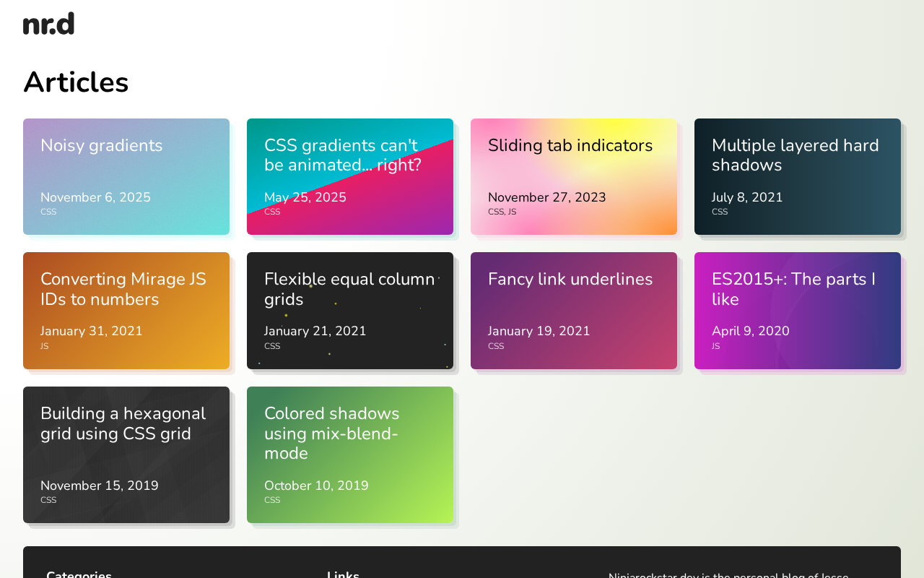Viewport: 924px width, 578px height.
Task: Click the JS tag on ES2015+ card
Action: (x=716, y=346)
